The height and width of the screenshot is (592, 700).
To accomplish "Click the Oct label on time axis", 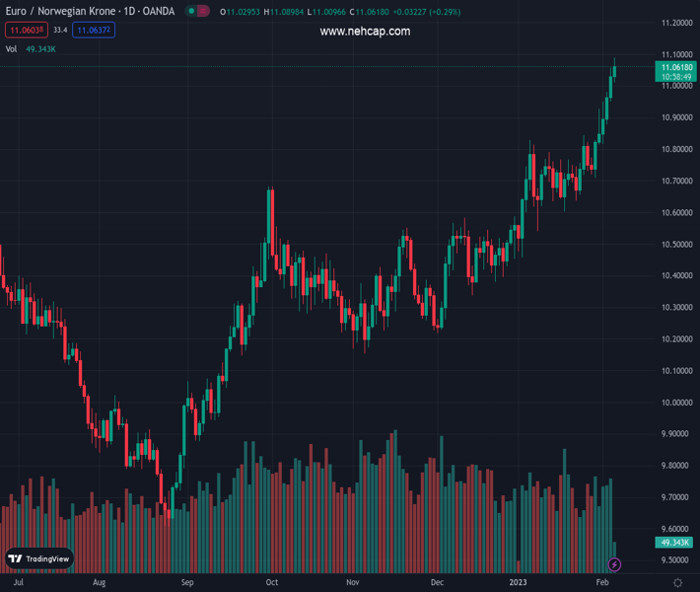I will pos(272,583).
